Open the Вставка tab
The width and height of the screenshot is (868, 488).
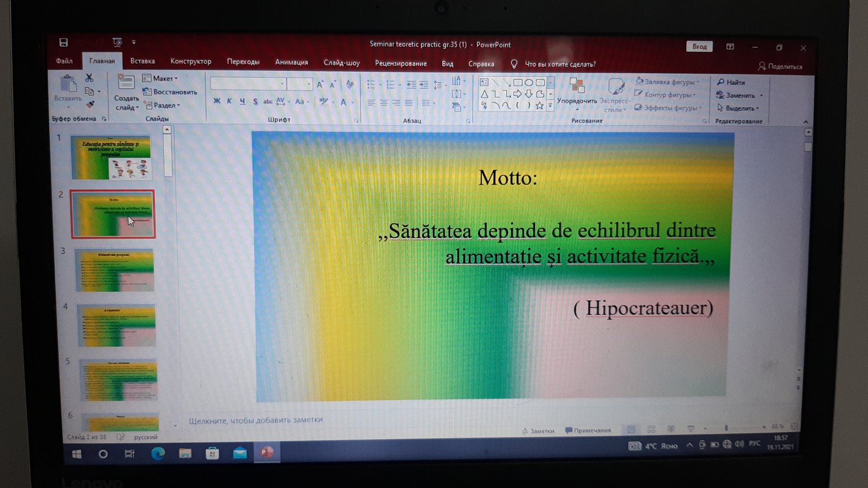[x=143, y=61]
